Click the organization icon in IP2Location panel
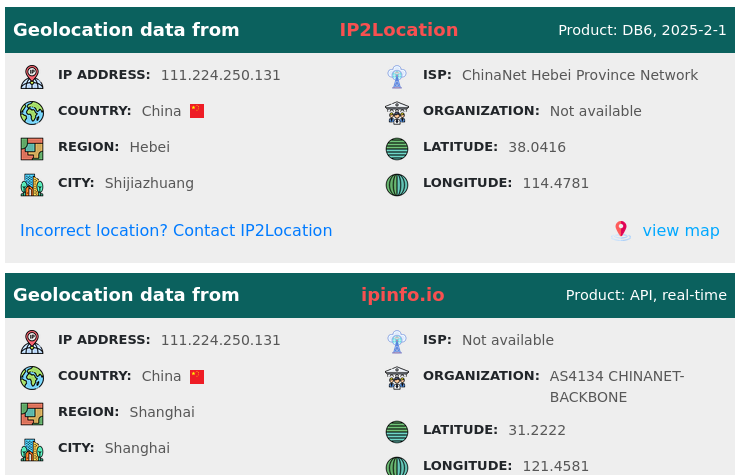This screenshot has width=740, height=475. (397, 112)
